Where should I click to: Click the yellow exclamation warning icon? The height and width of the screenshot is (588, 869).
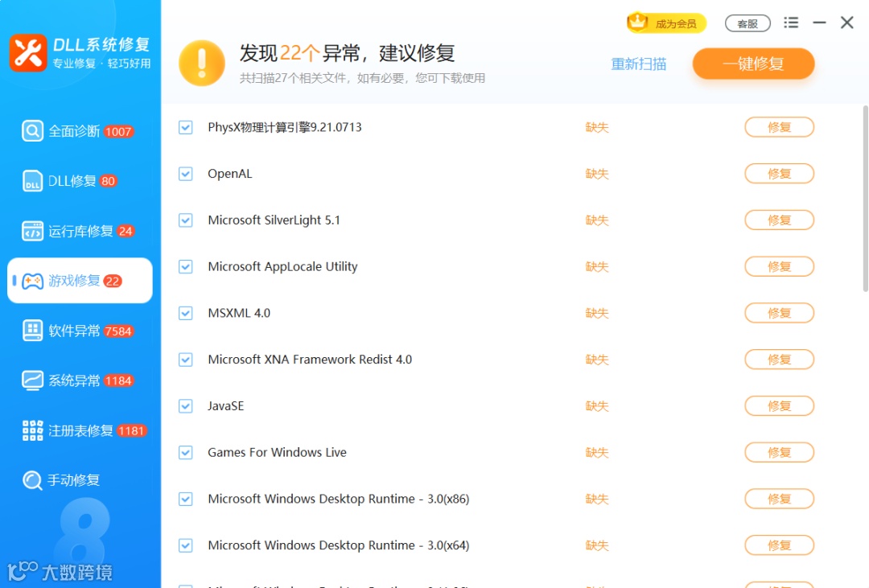pyautogui.click(x=202, y=64)
